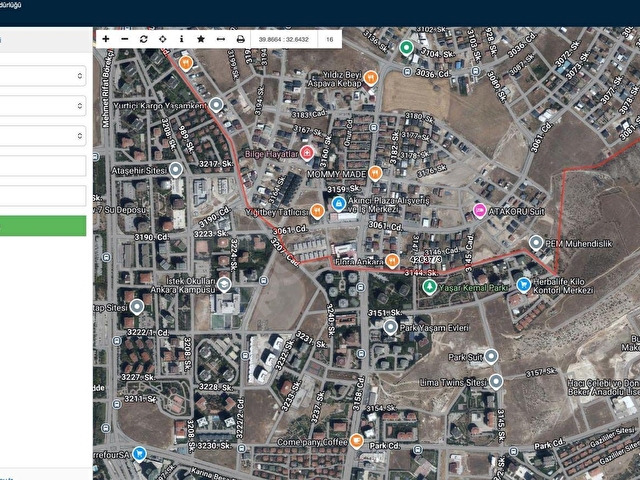Image resolution: width=640 pixels, height=480 pixels.
Task: Click the 42637/3 parcel label
Action: tap(425, 260)
